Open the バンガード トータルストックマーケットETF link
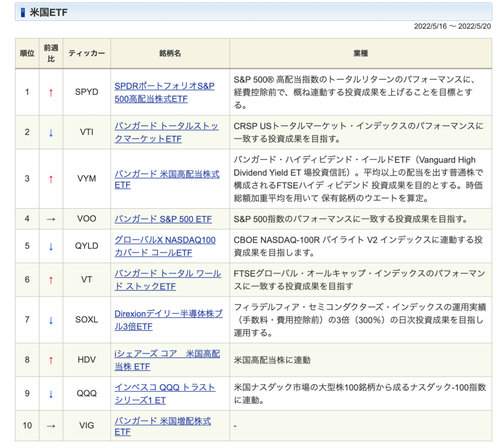 coord(166,132)
